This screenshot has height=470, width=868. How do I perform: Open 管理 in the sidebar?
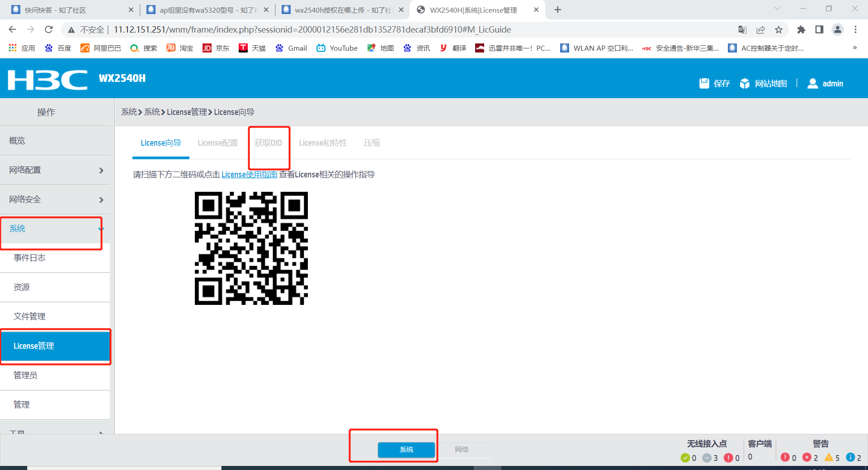pos(55,405)
